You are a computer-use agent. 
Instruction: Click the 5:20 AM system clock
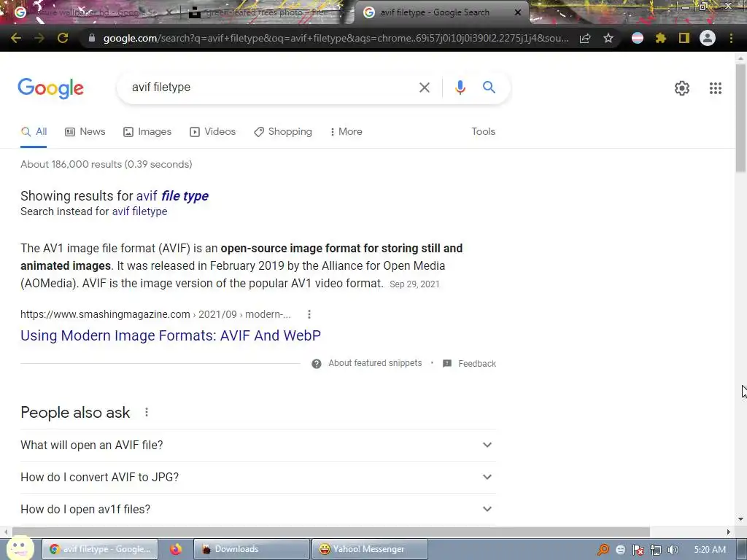click(710, 550)
